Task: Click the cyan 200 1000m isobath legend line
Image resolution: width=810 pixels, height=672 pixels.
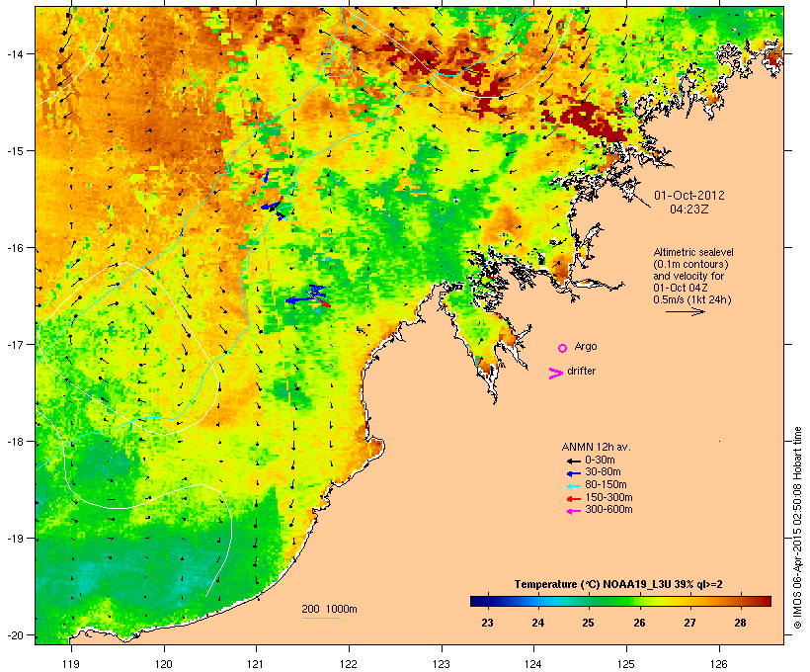Action: coord(320,618)
